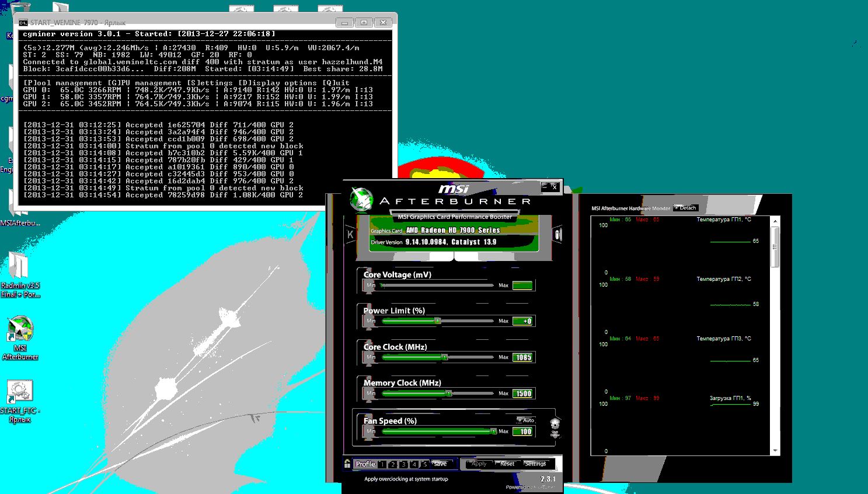Screen dimensions: 868x494
Task: Click '[G]PU management' in cgminer
Action: 145,83
